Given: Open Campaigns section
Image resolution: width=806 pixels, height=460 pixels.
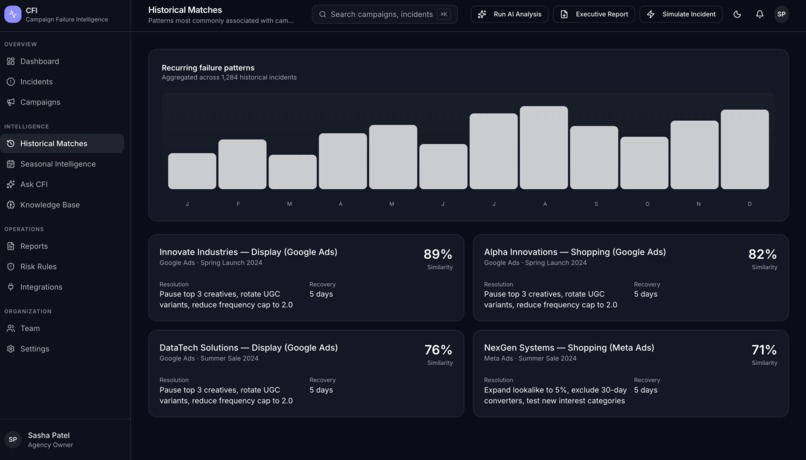Looking at the screenshot, I should (x=62, y=102).
